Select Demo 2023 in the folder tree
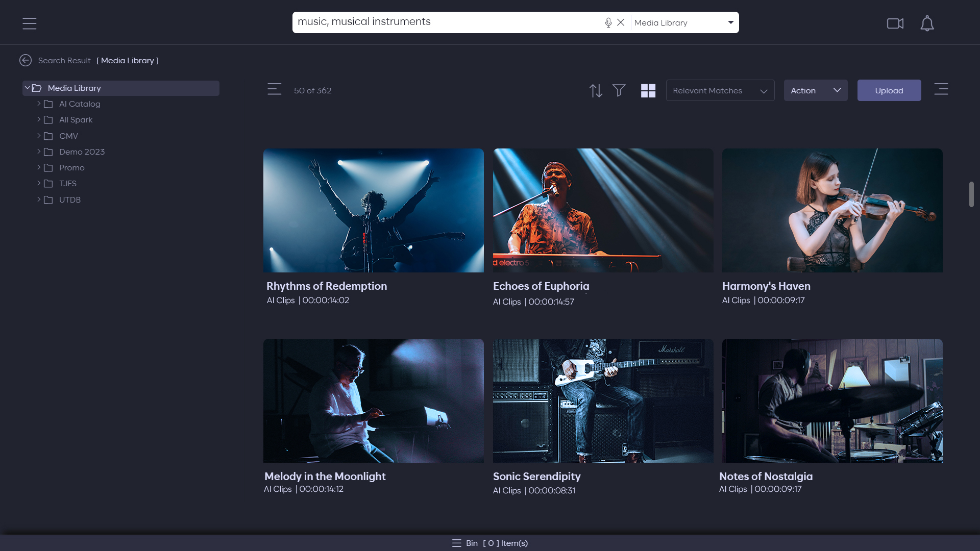Viewport: 980px width, 551px height. 82,152
